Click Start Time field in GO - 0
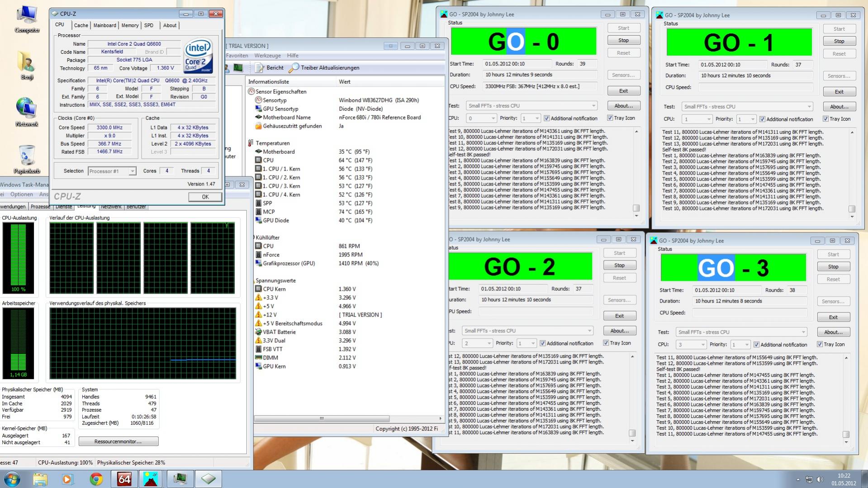 click(517, 64)
